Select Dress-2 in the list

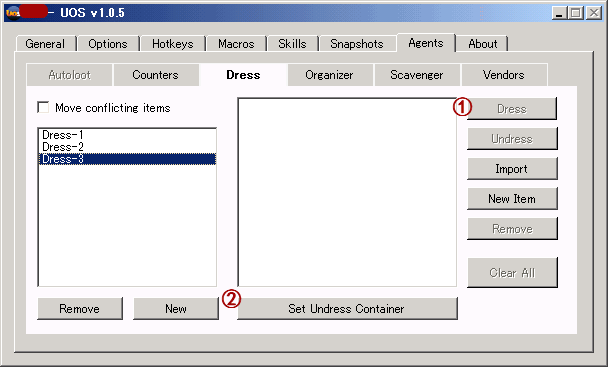click(127, 147)
